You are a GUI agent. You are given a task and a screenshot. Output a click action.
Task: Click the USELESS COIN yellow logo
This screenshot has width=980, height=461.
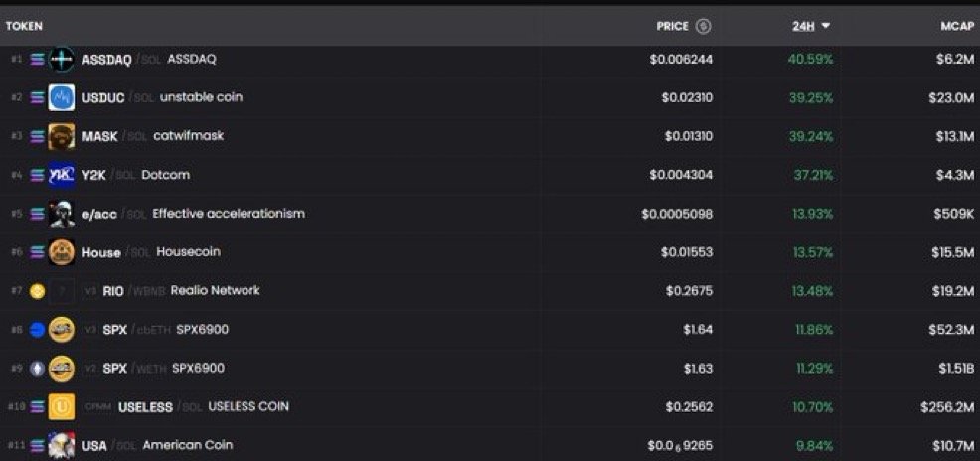pyautogui.click(x=62, y=406)
